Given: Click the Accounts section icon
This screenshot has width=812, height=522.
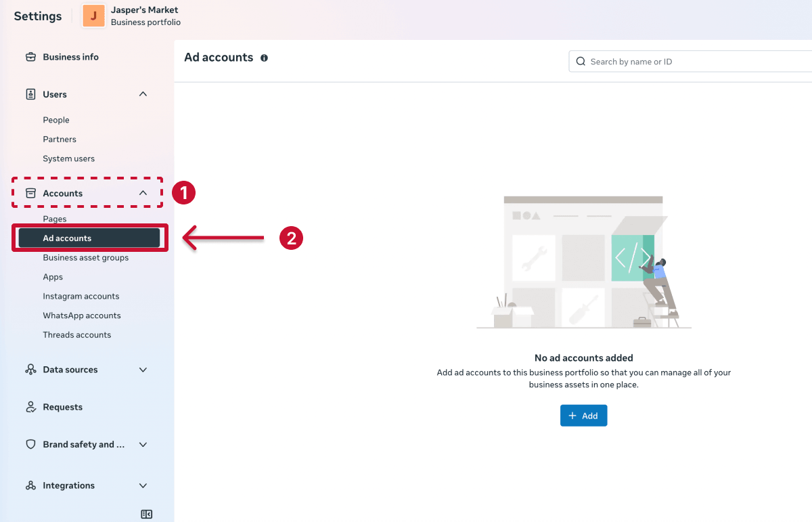Looking at the screenshot, I should pos(30,192).
